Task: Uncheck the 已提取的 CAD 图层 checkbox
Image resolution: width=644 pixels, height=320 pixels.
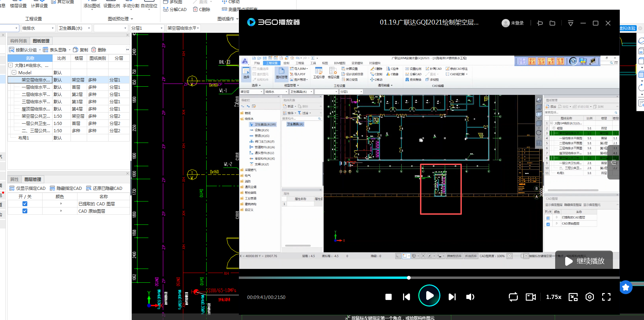Action: point(25,204)
